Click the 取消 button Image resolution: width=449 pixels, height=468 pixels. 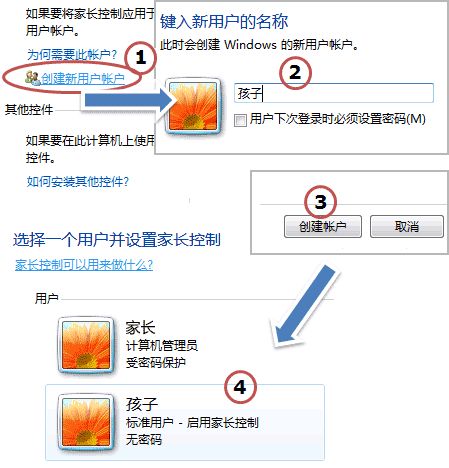tap(407, 227)
